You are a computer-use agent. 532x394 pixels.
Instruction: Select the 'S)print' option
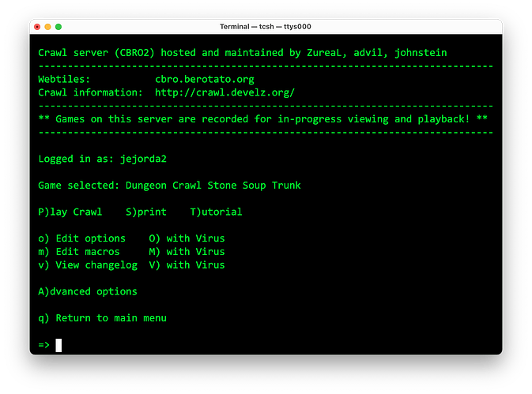pos(146,212)
